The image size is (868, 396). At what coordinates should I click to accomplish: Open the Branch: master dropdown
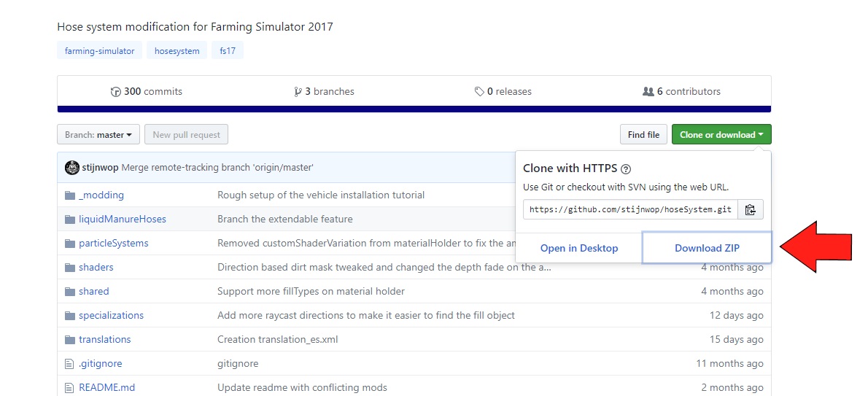click(x=98, y=135)
